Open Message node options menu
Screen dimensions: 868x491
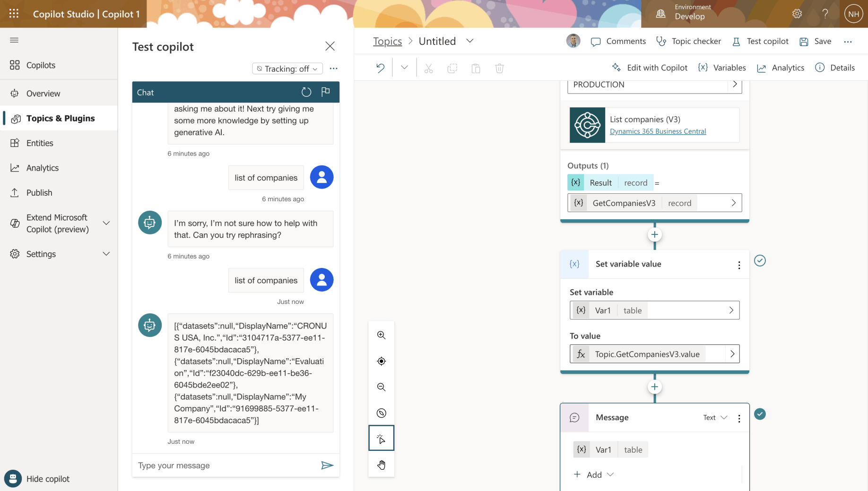pyautogui.click(x=739, y=418)
